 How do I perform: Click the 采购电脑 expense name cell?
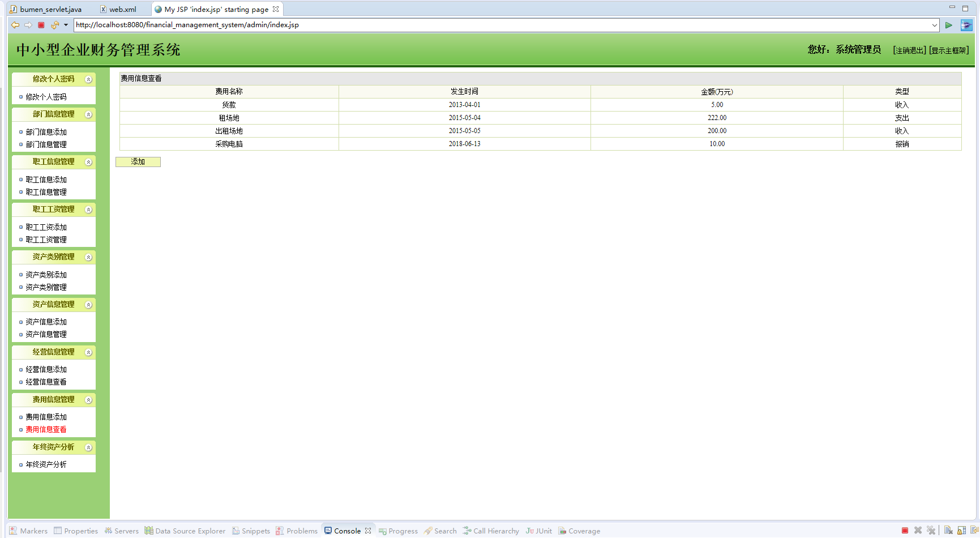pos(229,144)
